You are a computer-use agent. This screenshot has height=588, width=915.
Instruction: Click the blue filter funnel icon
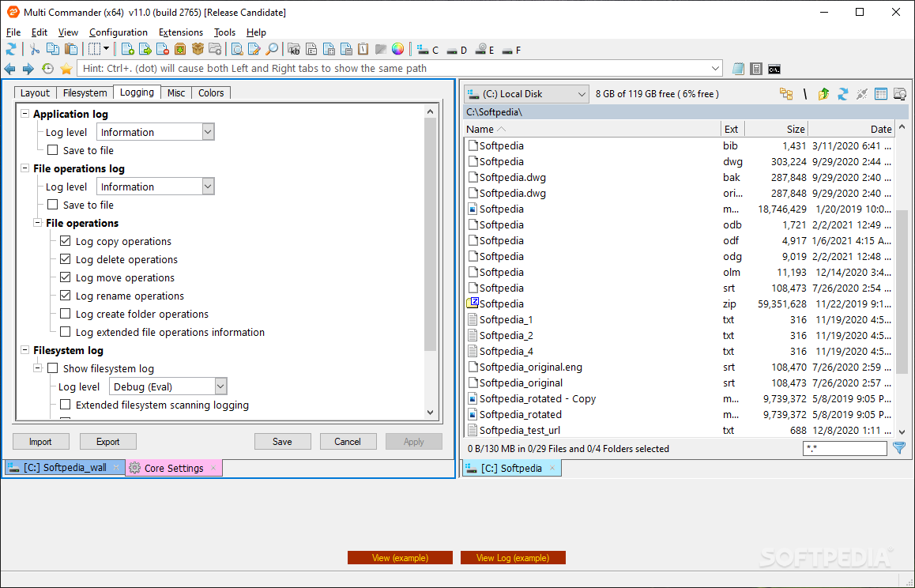click(899, 448)
